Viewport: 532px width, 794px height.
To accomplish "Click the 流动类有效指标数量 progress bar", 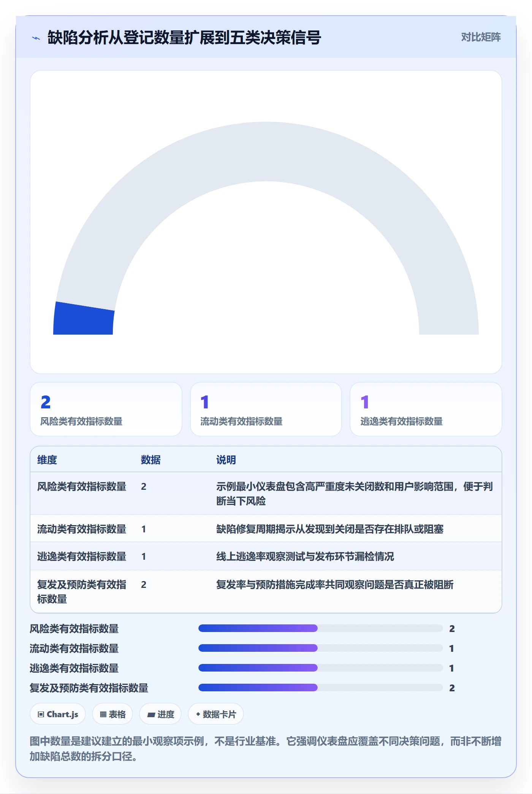I will [321, 648].
